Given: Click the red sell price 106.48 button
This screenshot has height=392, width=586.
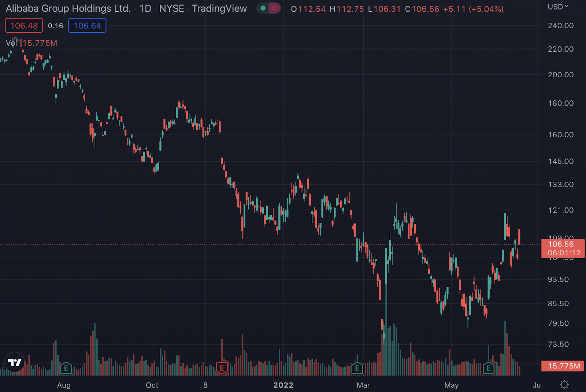Looking at the screenshot, I should pyautogui.click(x=24, y=26).
